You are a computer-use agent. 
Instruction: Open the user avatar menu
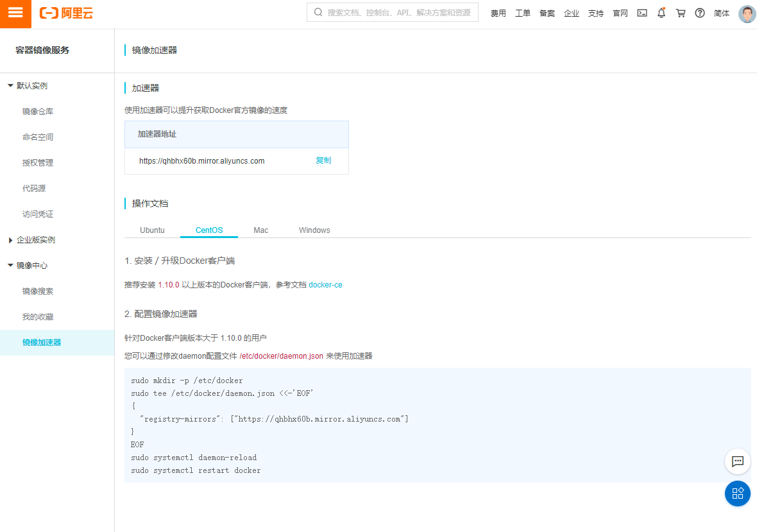747,13
